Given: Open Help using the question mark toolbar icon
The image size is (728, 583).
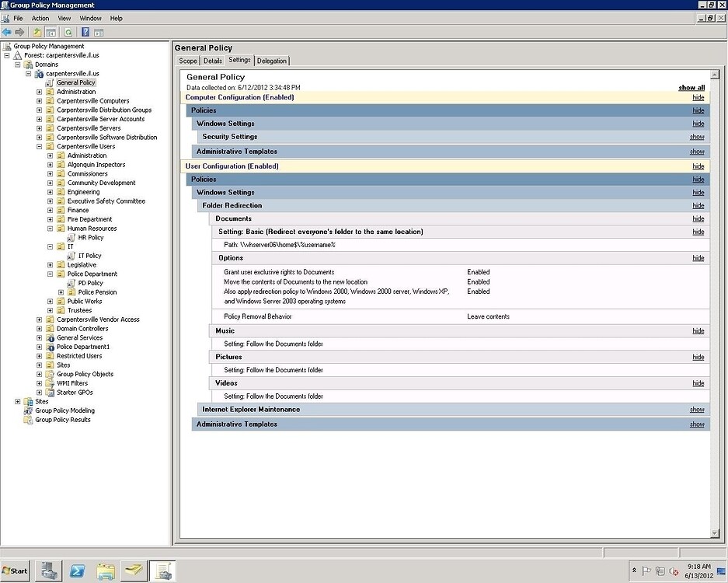Looking at the screenshot, I should click(85, 31).
